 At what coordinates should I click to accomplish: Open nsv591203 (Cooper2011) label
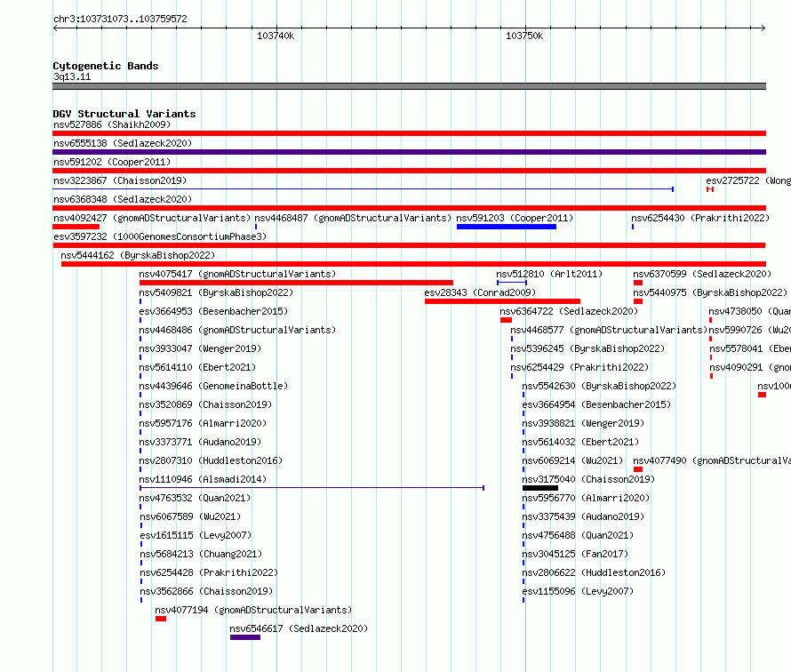coord(515,218)
